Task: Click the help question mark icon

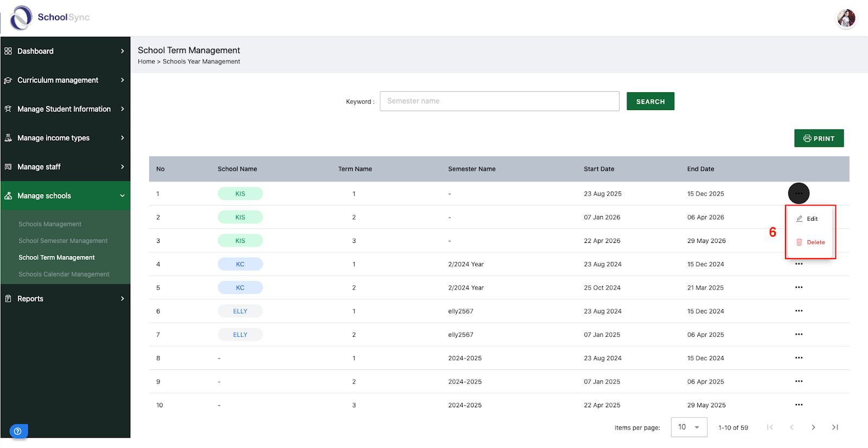Action: click(x=18, y=431)
